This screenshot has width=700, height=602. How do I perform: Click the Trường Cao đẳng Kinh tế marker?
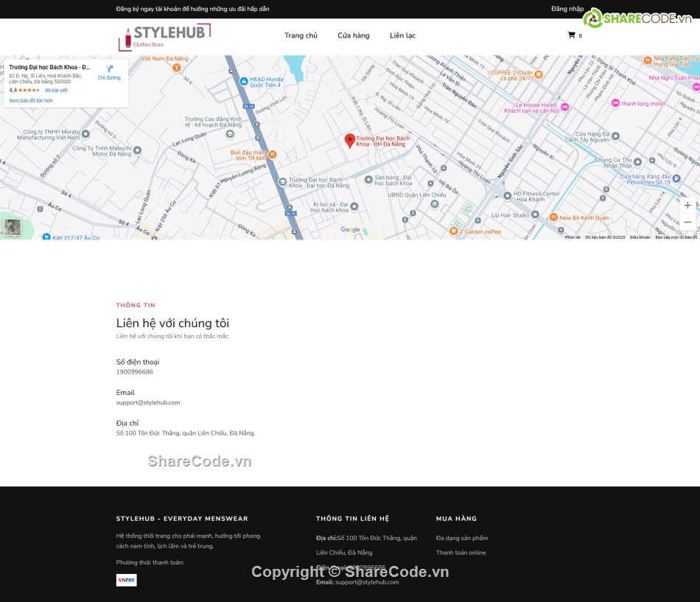click(230, 133)
